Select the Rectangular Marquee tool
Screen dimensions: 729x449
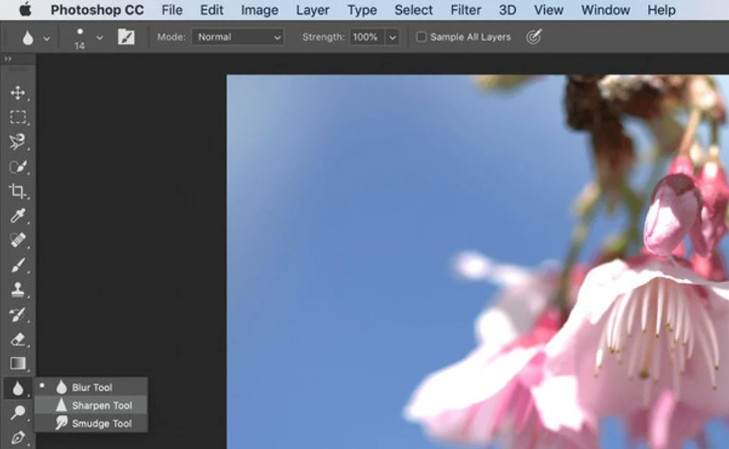[x=18, y=117]
